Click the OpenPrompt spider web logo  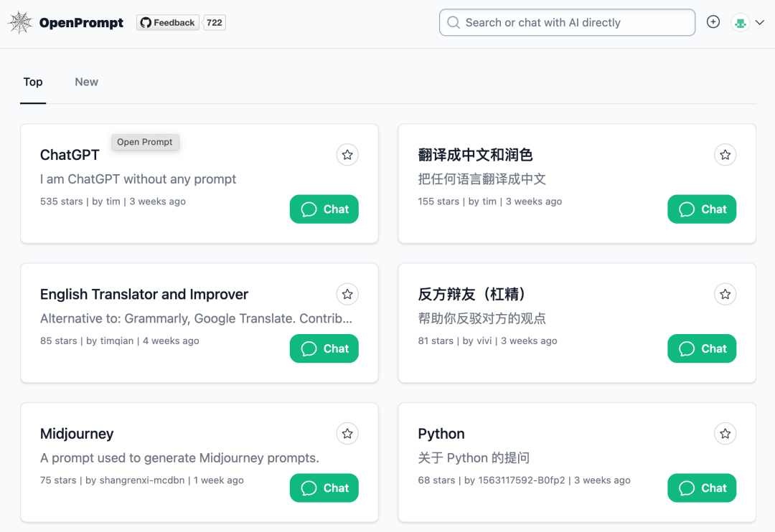tap(20, 22)
